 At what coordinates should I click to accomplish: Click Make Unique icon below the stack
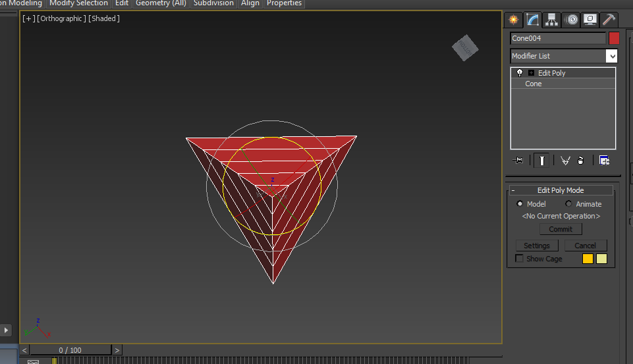click(x=565, y=161)
